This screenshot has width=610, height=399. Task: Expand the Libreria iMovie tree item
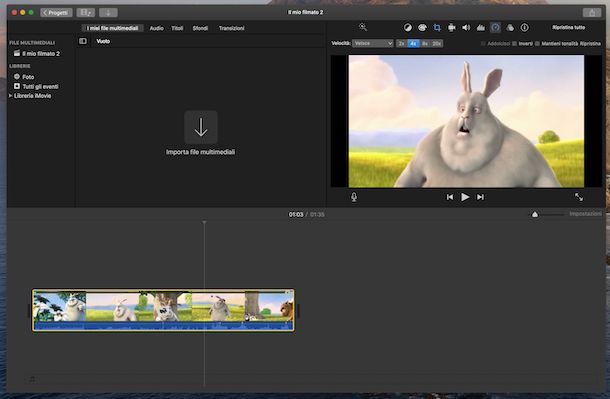(11, 96)
